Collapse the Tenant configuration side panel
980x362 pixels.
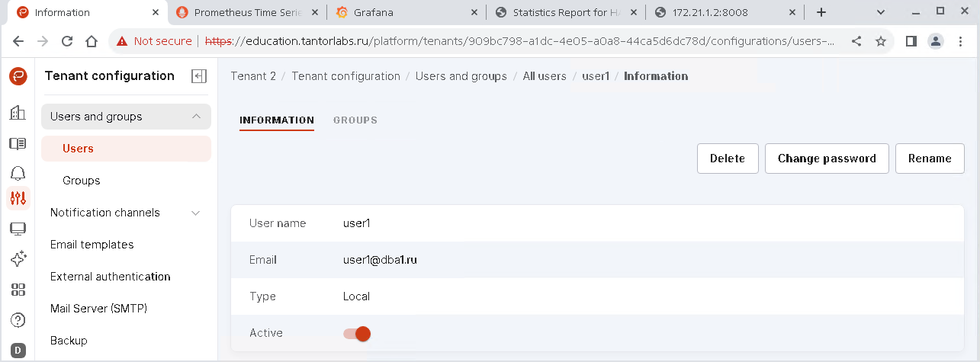click(x=199, y=76)
